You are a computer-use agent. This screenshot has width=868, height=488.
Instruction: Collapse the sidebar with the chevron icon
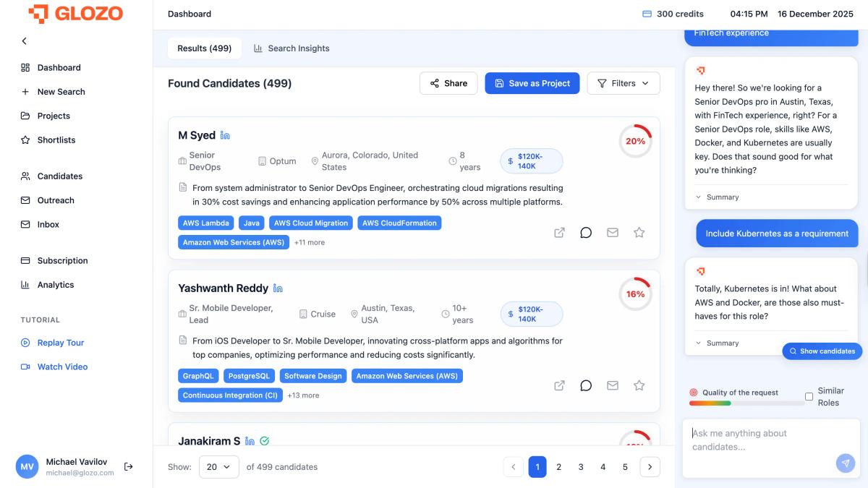pos(24,41)
